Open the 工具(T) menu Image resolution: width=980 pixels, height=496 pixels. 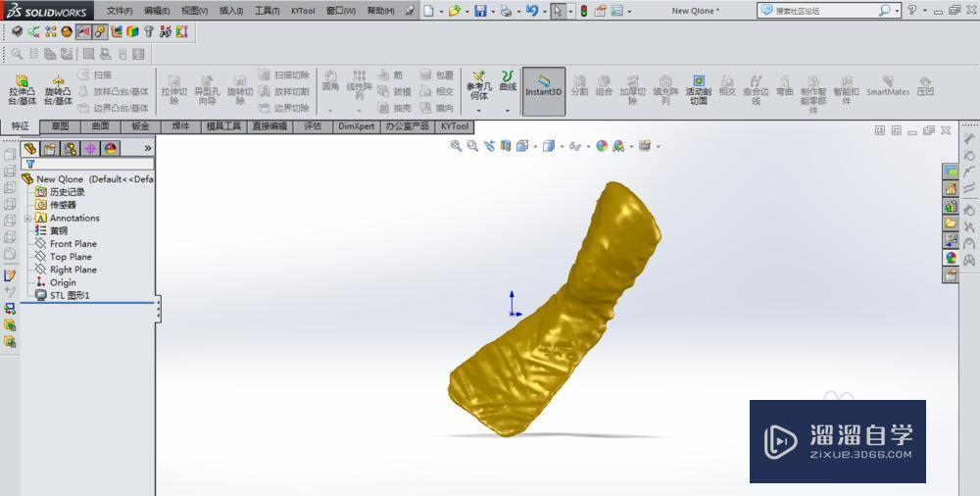pyautogui.click(x=267, y=11)
